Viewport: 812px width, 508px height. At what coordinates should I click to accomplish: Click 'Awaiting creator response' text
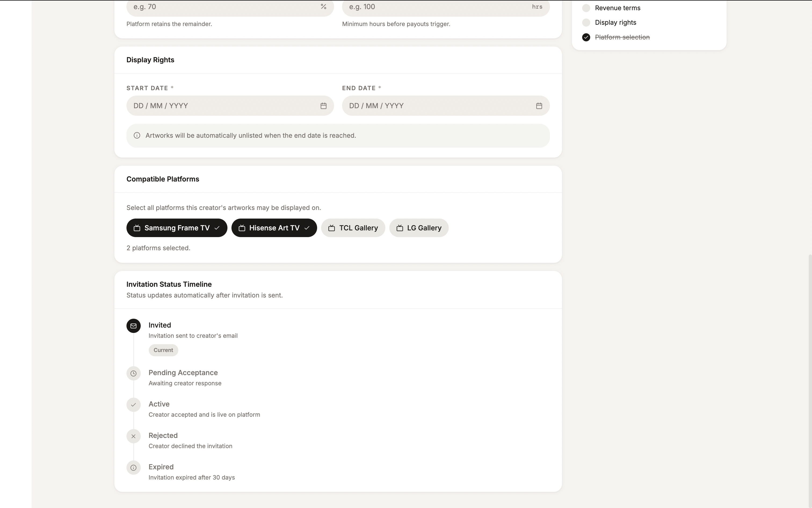tap(185, 383)
